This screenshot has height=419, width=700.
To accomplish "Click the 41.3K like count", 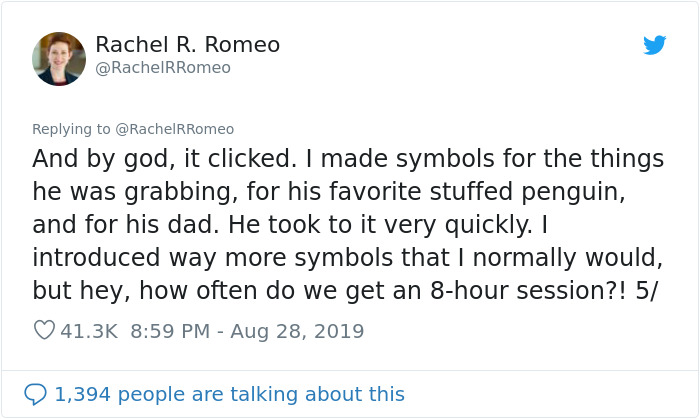I will 91,330.
